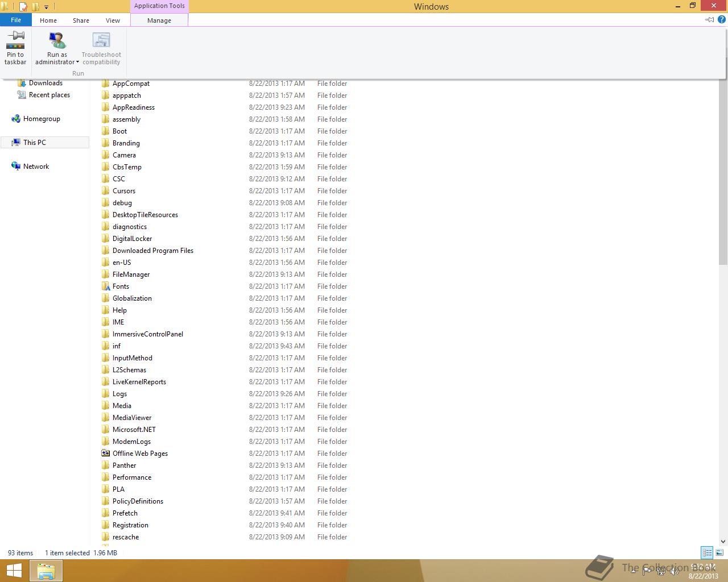Select the CbsTemp folder name
728x582 pixels.
click(127, 167)
